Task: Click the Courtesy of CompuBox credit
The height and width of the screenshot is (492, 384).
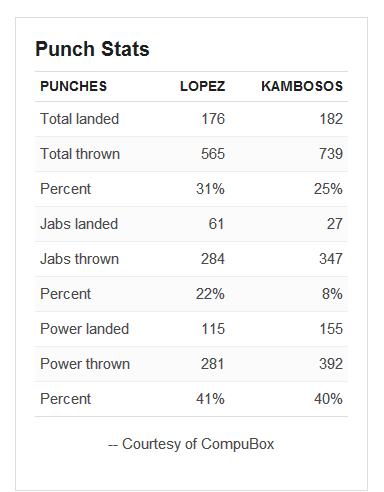Action: point(191,444)
